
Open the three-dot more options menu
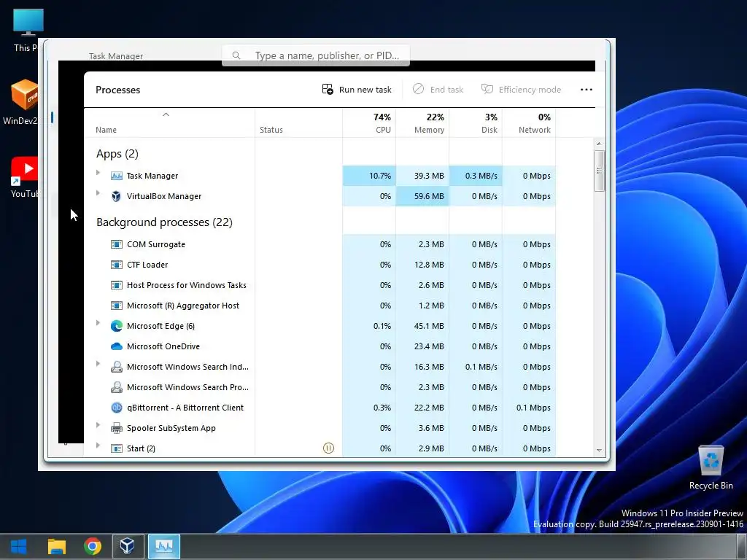pos(587,90)
